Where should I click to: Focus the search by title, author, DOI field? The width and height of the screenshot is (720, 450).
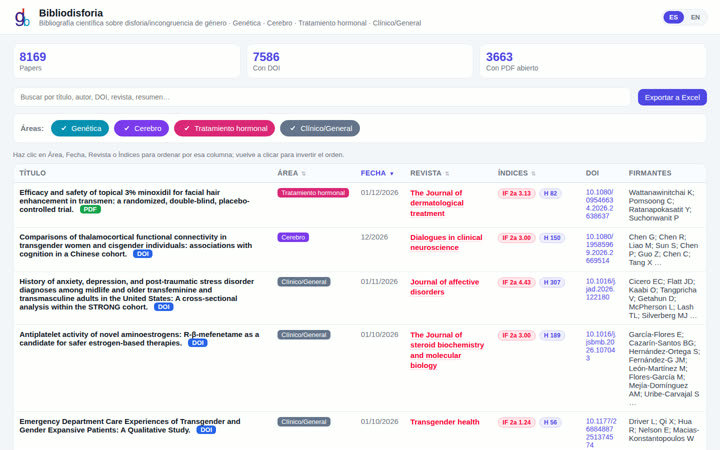pos(321,97)
